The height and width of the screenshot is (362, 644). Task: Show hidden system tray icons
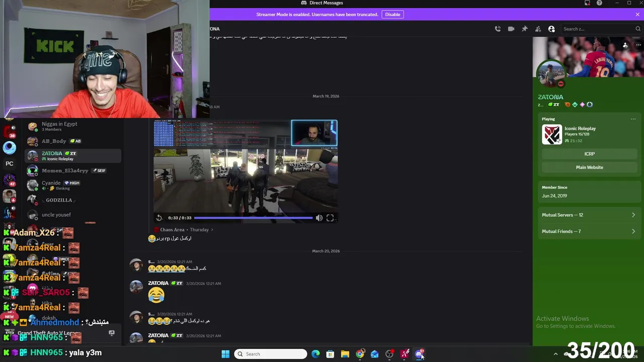(555, 354)
